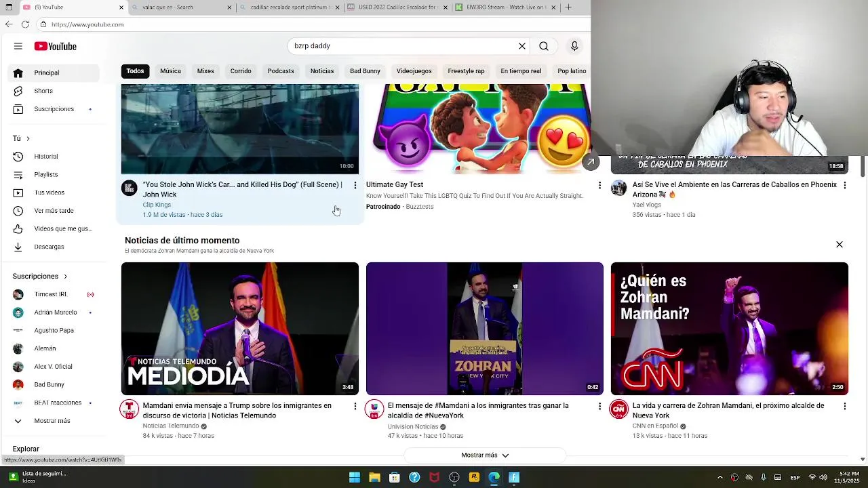The image size is (868, 488).
Task: Switch to USED 2022 Cadillac Escalade tab
Action: [x=397, y=7]
